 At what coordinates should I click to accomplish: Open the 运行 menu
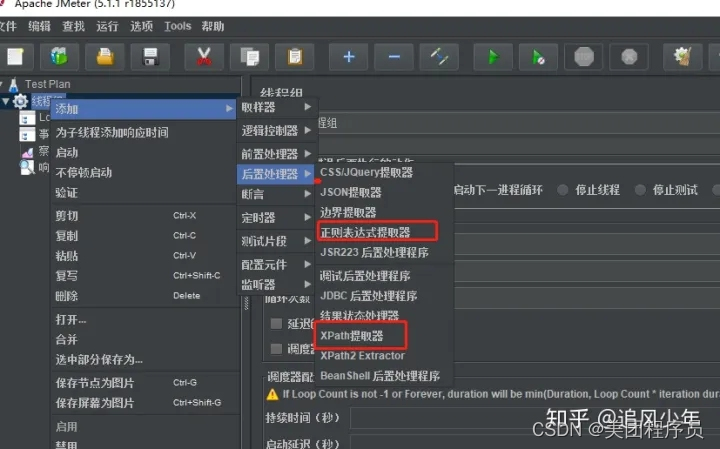coord(107,27)
